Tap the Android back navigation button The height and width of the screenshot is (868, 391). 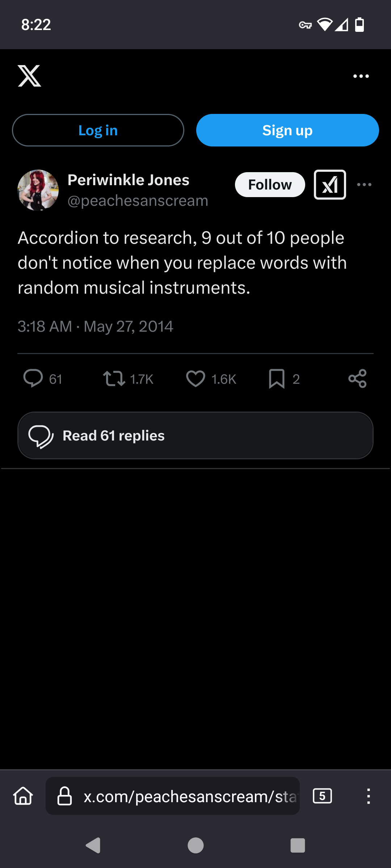93,846
